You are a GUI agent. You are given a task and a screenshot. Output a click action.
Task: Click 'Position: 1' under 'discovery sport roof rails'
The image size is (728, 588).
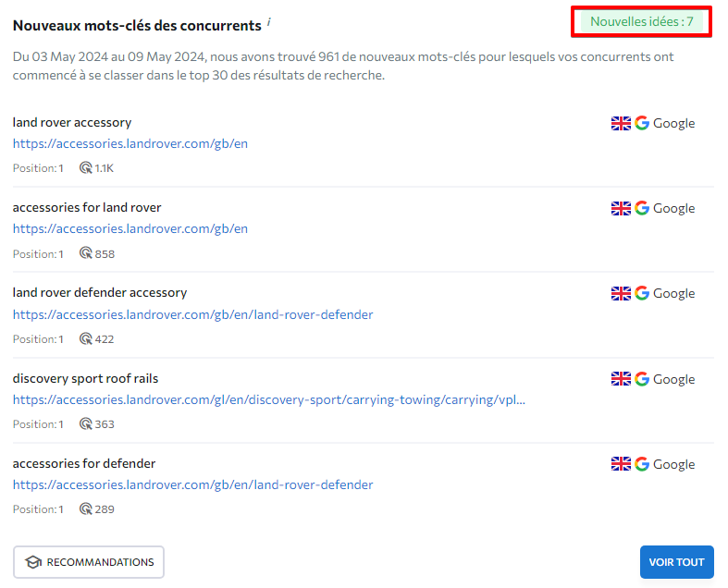click(x=38, y=424)
